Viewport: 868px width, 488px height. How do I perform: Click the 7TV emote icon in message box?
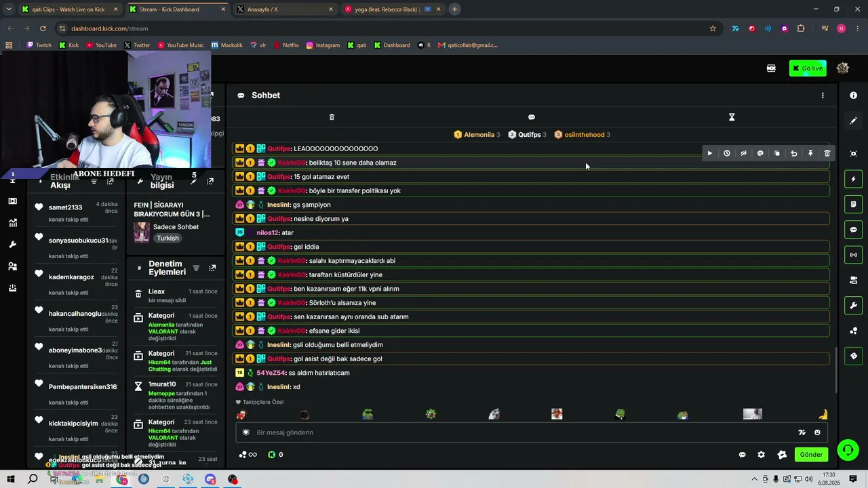tap(802, 432)
